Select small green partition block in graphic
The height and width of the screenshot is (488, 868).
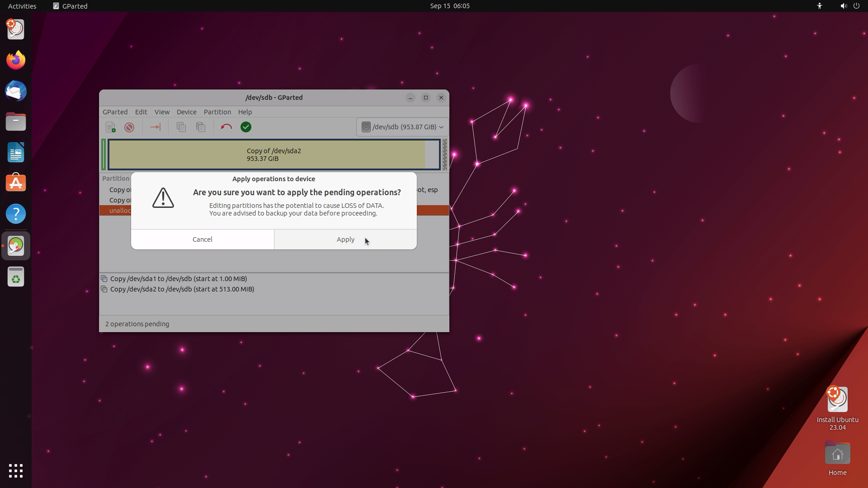[104, 155]
